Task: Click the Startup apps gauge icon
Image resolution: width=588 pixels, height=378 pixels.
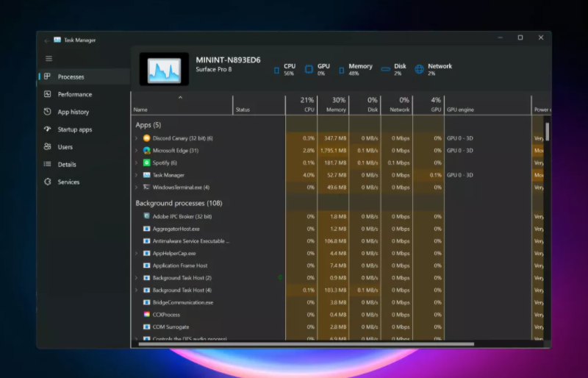Action: pyautogui.click(x=47, y=129)
